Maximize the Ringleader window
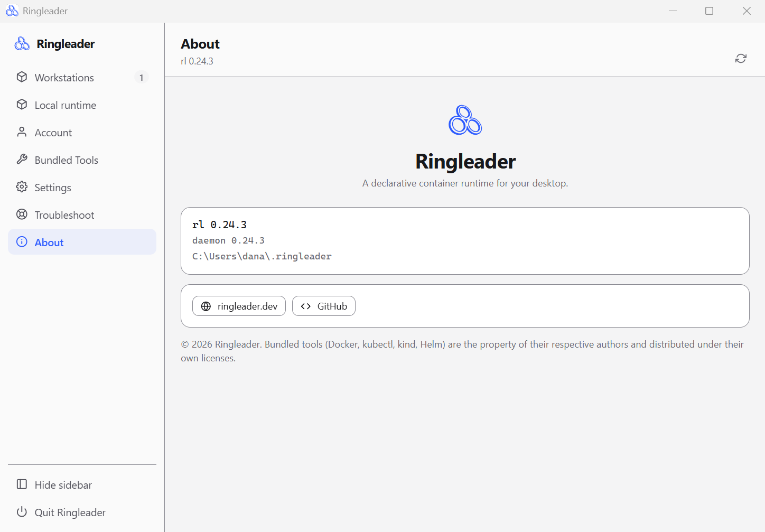Viewport: 765px width, 532px height. tap(710, 11)
